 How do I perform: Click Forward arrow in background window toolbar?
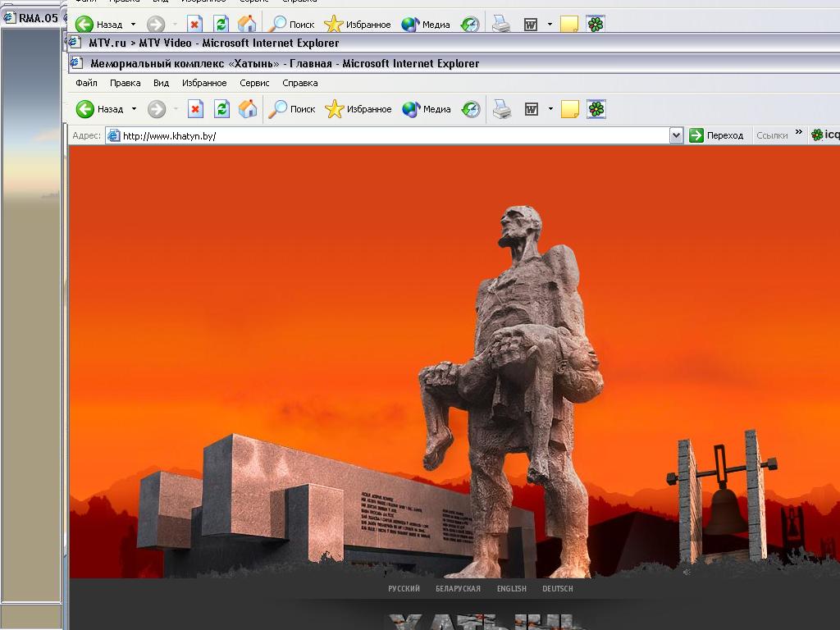coord(156,24)
